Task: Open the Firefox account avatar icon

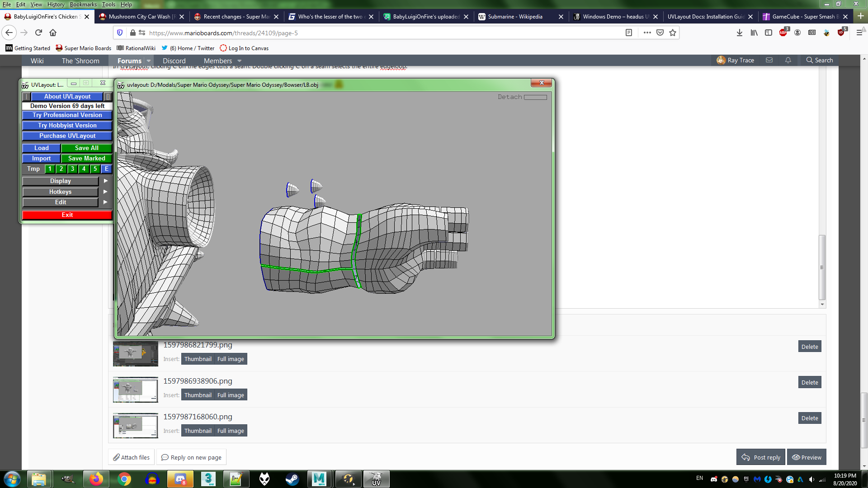Action: [797, 33]
